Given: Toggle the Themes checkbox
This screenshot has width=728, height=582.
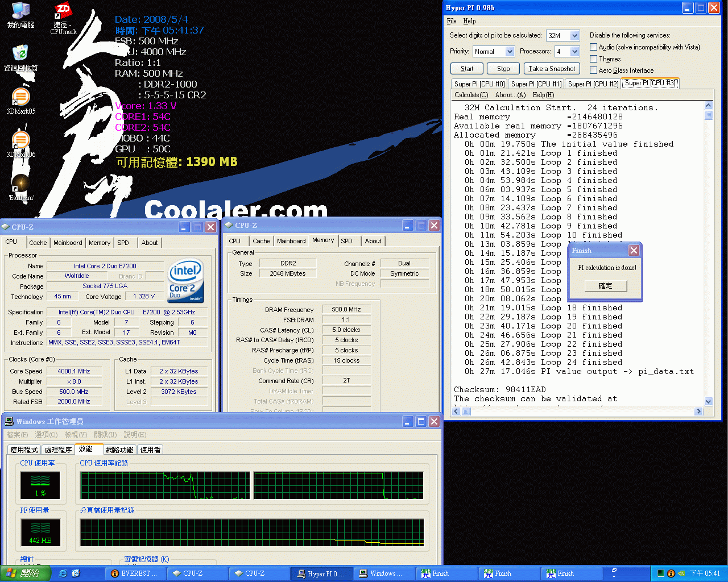Looking at the screenshot, I should [x=594, y=59].
